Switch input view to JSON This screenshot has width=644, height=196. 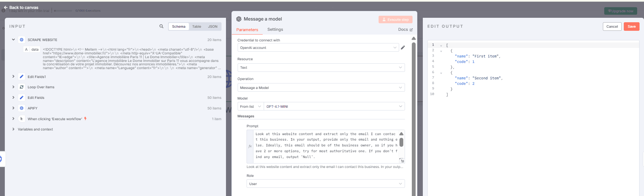point(213,26)
